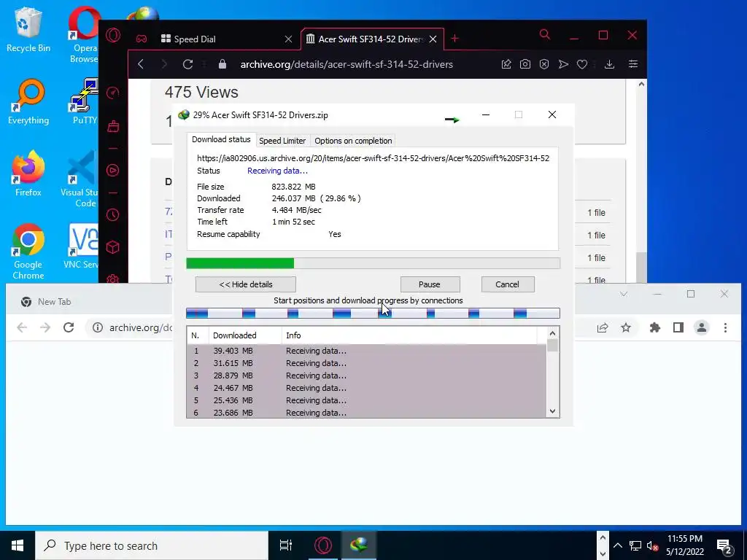Open notification center icon
Screen dimensions: 747x560
(x=724, y=545)
